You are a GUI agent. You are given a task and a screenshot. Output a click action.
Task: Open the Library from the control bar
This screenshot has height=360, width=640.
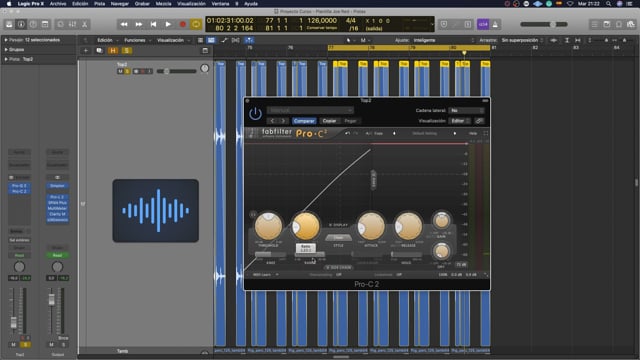tap(9, 24)
